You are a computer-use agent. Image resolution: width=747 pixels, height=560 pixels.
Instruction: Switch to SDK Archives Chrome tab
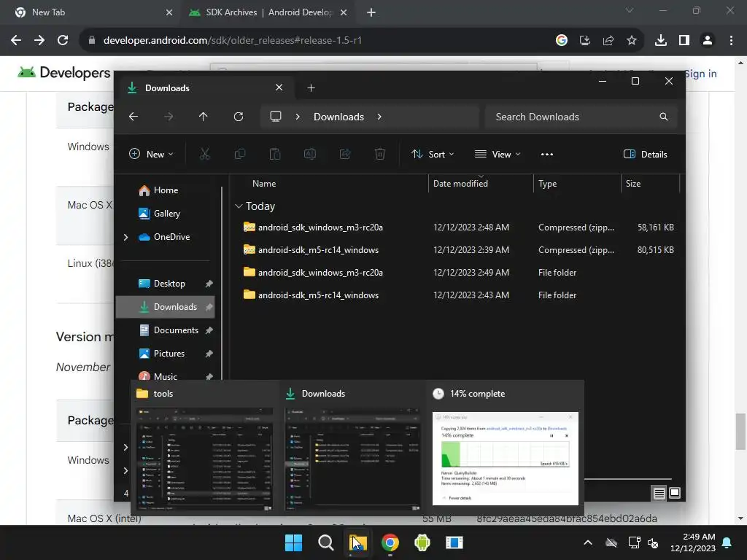pos(267,12)
